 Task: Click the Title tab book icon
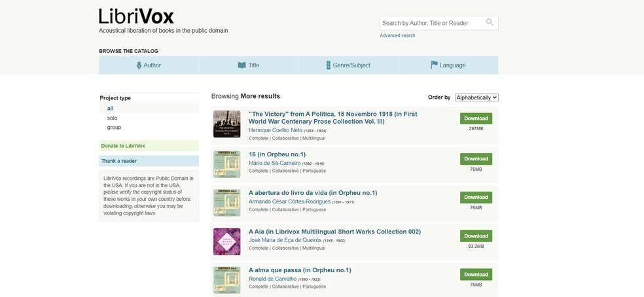[x=242, y=65]
